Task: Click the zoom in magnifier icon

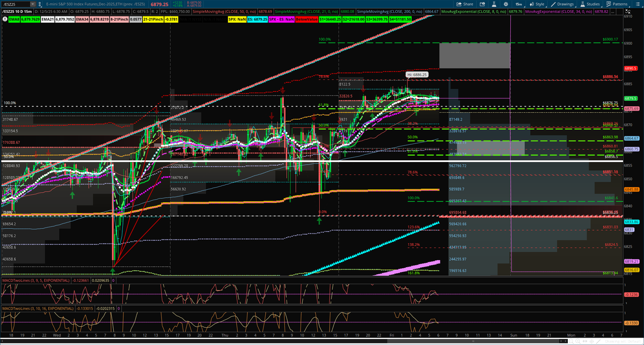Action: (578, 341)
